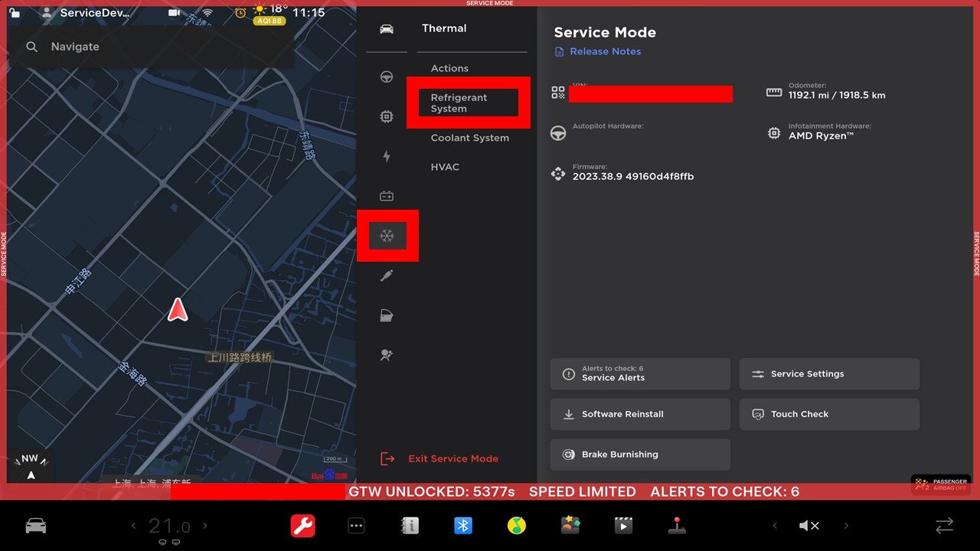Select HVAC in Thermal menu

click(x=445, y=167)
